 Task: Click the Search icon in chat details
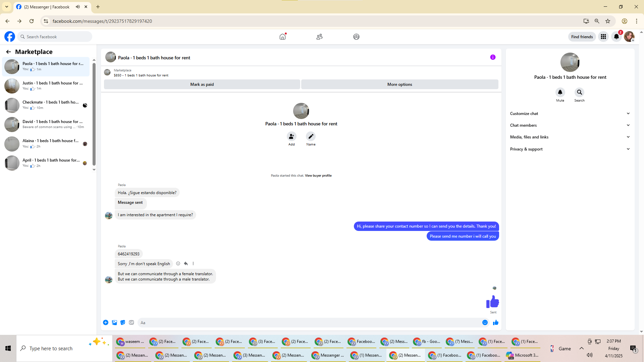tap(579, 92)
